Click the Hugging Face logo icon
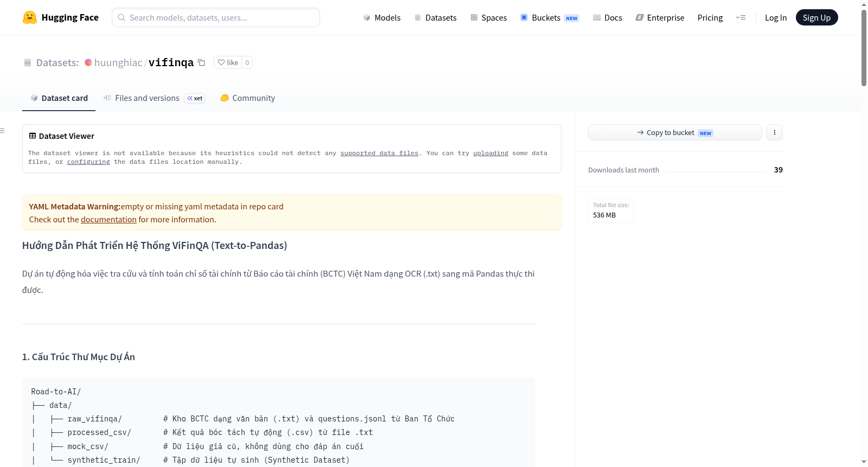 click(30, 17)
